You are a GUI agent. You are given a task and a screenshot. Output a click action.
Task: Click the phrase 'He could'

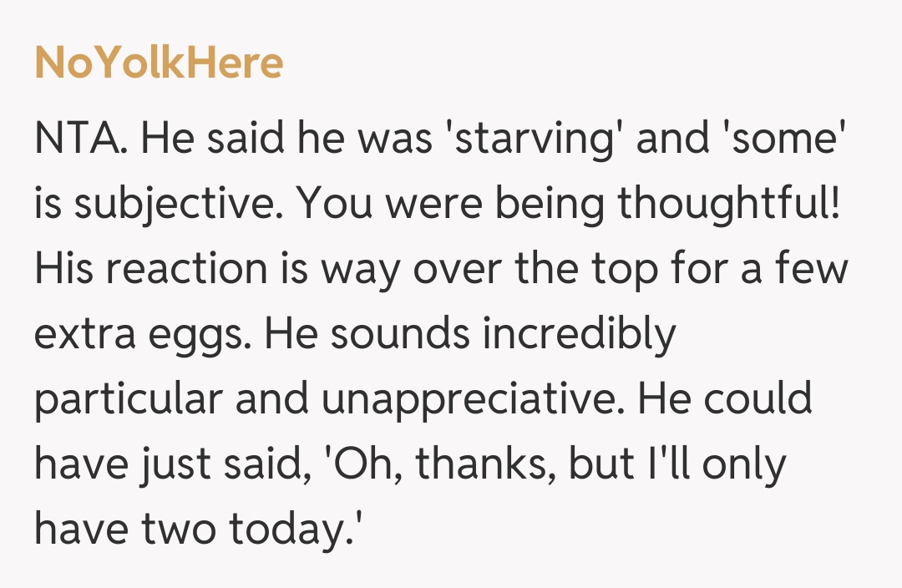pos(725,399)
